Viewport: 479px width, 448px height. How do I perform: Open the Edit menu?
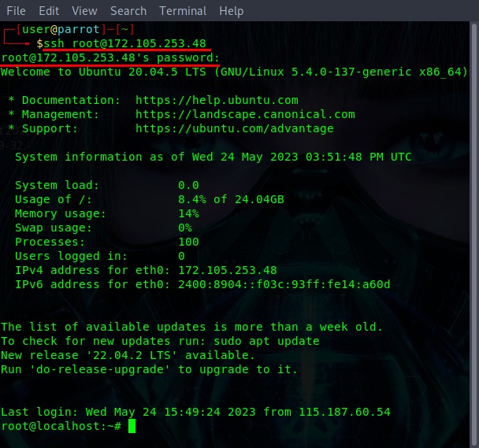[x=49, y=11]
